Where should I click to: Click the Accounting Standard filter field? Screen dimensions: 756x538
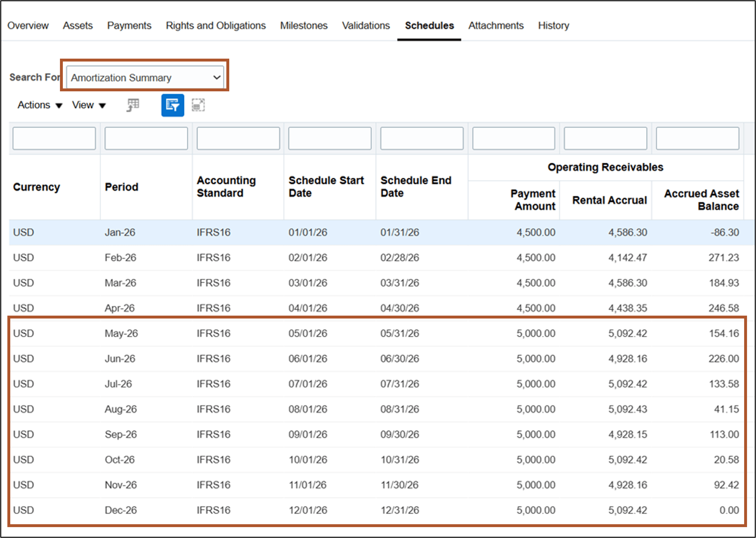[238, 138]
